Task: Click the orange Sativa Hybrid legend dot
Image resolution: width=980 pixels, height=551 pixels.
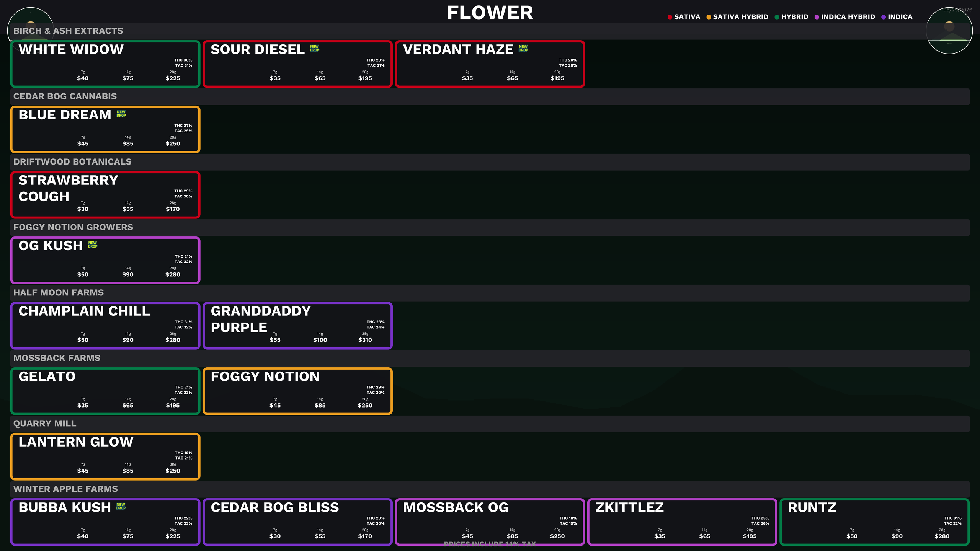Action: [709, 17]
